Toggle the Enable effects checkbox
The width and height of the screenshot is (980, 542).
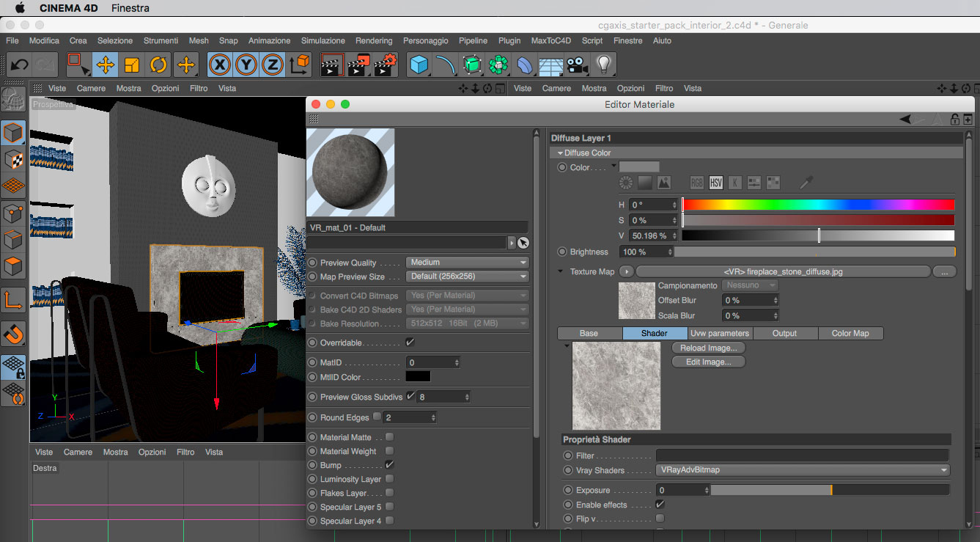point(660,505)
